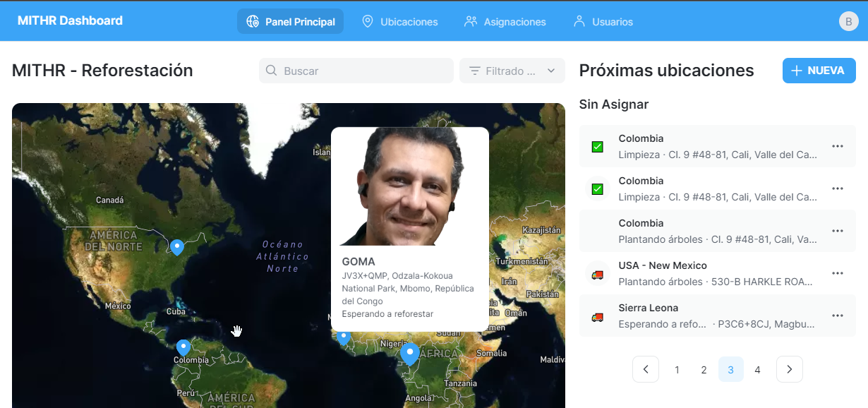
Task: Click the Odzala-Kokoua address text
Action: click(x=408, y=288)
